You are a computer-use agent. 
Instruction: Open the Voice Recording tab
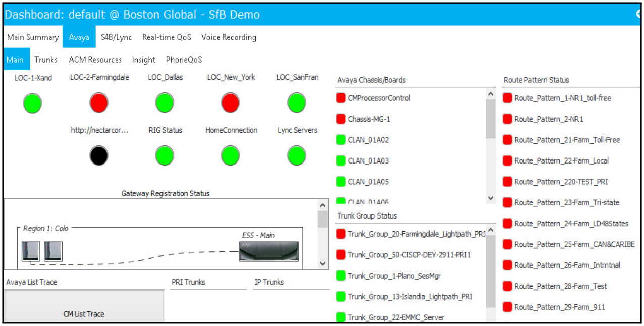pos(229,37)
